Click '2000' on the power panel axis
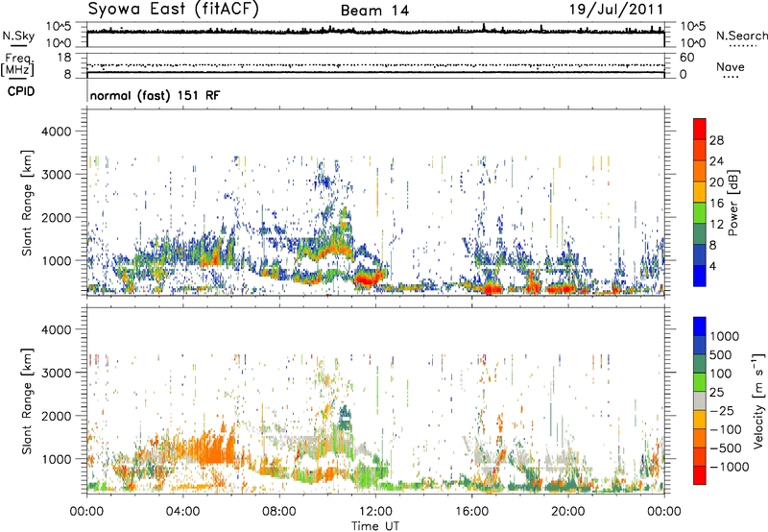The width and height of the screenshot is (768, 532). tap(57, 217)
